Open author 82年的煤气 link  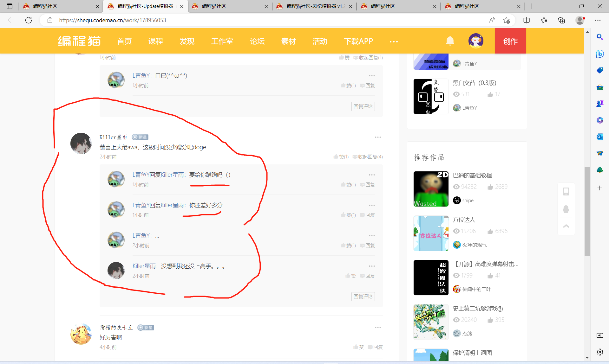(x=474, y=245)
